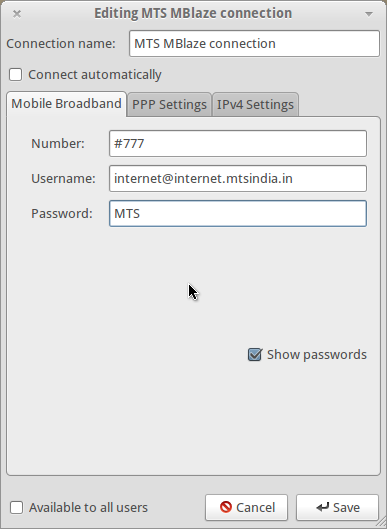
Task: Click the dialog title "Editing MTS MBlaze connection"
Action: click(193, 13)
